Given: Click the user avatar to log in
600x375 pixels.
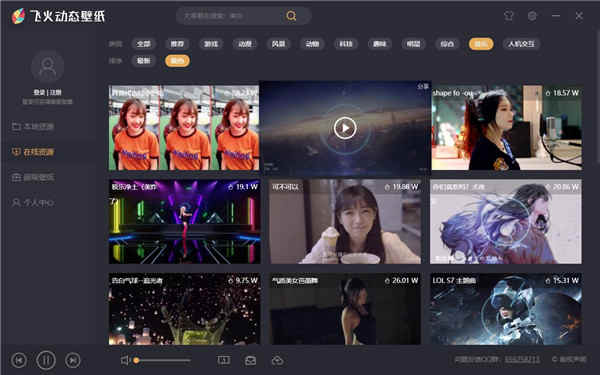Looking at the screenshot, I should tap(47, 67).
